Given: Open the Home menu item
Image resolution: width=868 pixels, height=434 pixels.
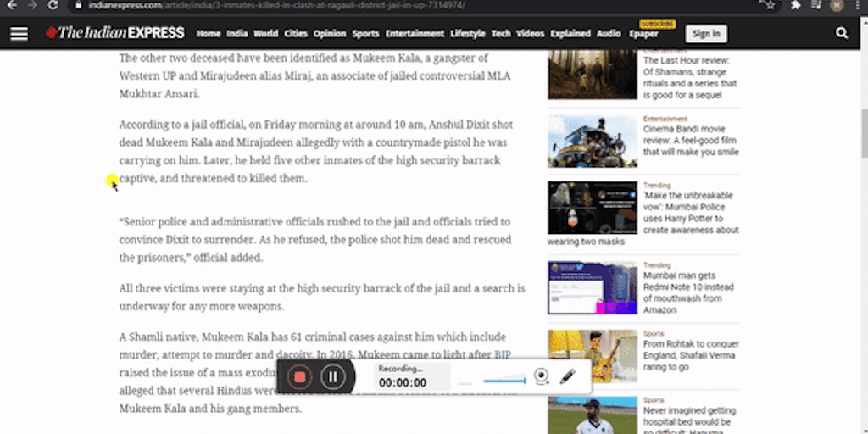Looking at the screenshot, I should point(209,34).
